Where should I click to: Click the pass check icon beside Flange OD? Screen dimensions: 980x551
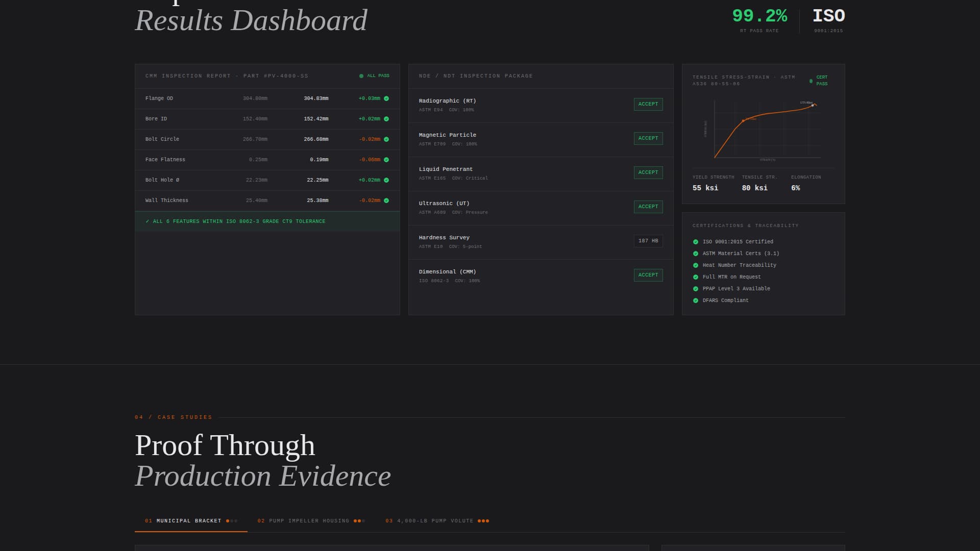pyautogui.click(x=386, y=98)
